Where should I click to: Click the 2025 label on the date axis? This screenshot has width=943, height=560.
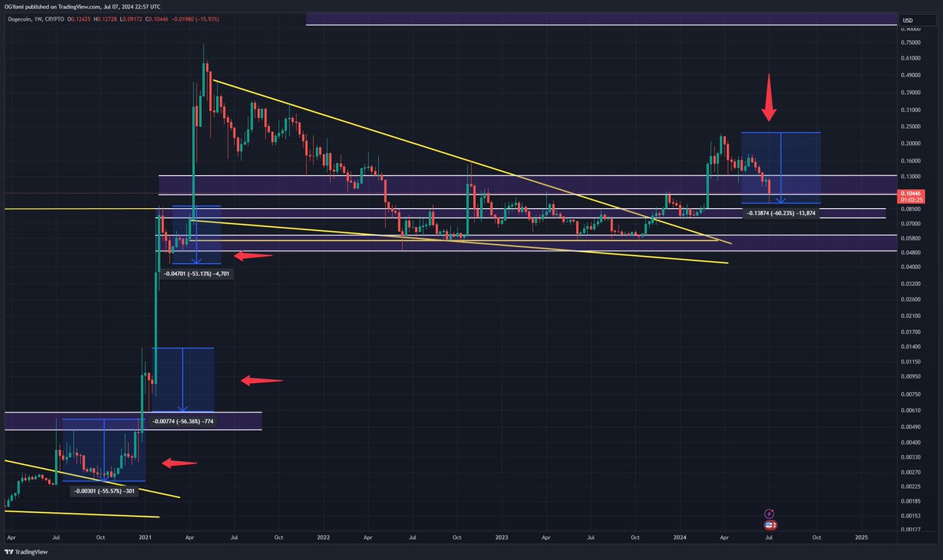(x=861, y=536)
